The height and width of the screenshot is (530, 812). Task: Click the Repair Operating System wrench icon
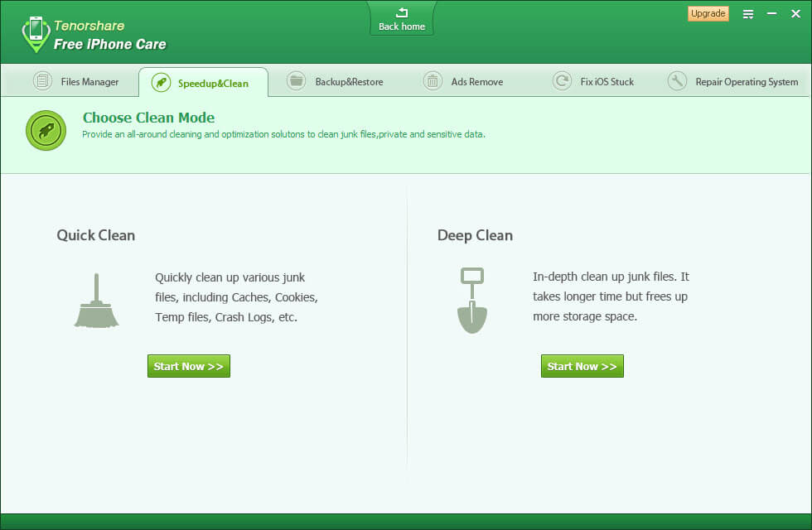[677, 81]
